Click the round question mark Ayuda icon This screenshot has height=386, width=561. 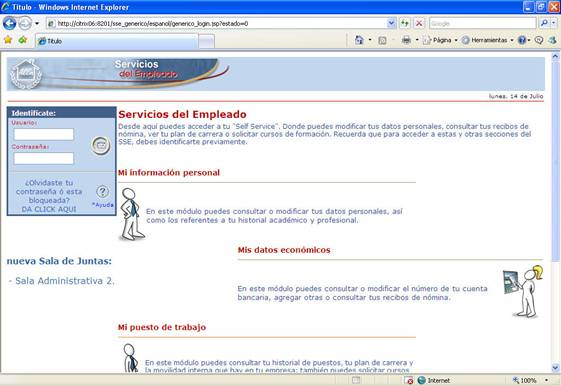click(x=103, y=192)
